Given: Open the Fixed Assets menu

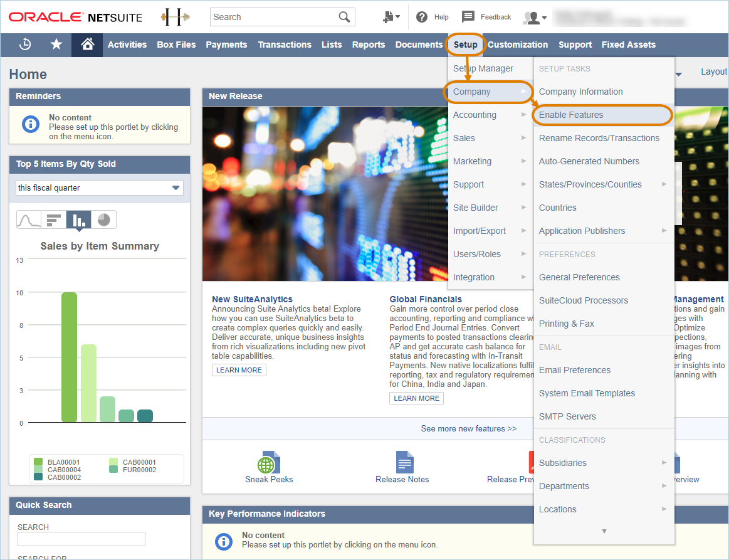Looking at the screenshot, I should point(629,45).
